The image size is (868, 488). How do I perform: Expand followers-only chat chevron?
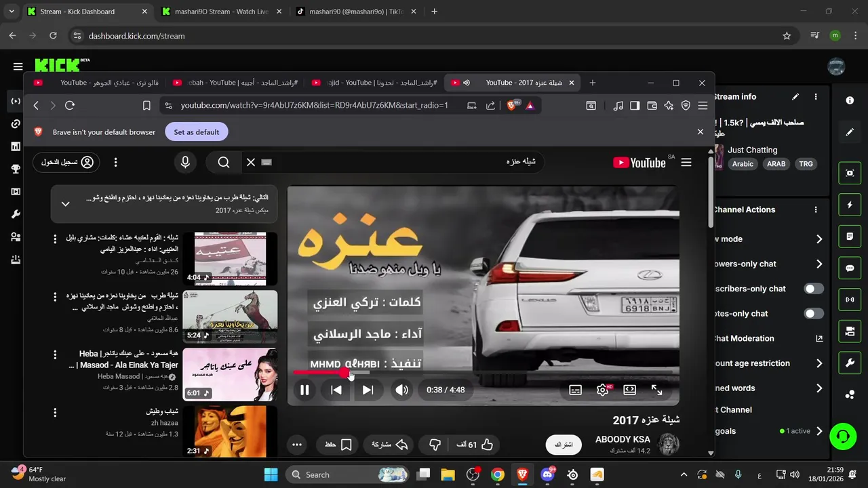(x=819, y=264)
